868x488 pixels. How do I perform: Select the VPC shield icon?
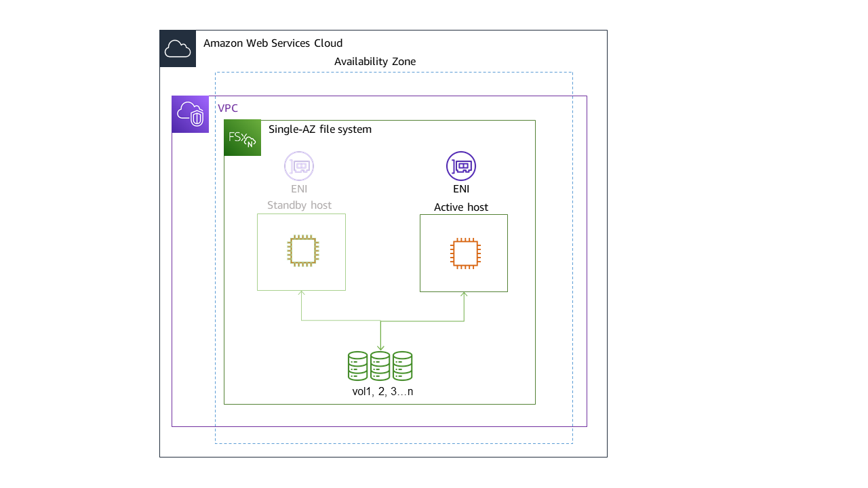190,114
